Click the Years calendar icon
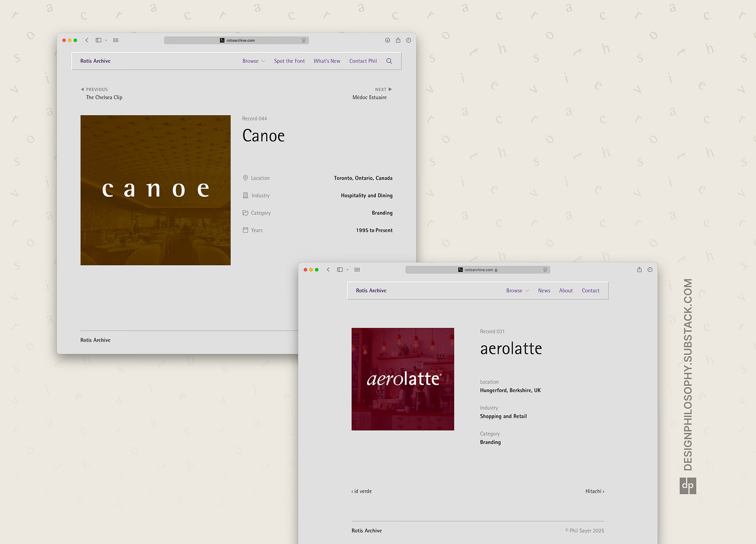Screen dimensions: 756x544 click(x=246, y=230)
